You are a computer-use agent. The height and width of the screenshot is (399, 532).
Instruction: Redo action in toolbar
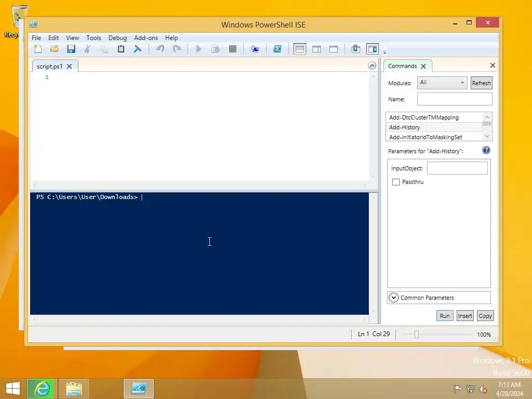(177, 49)
